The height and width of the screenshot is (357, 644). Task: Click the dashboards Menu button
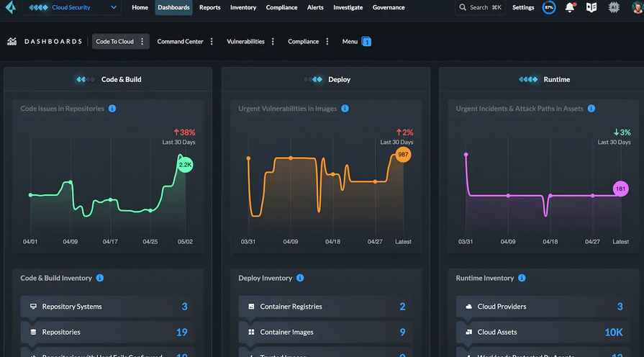tap(356, 42)
